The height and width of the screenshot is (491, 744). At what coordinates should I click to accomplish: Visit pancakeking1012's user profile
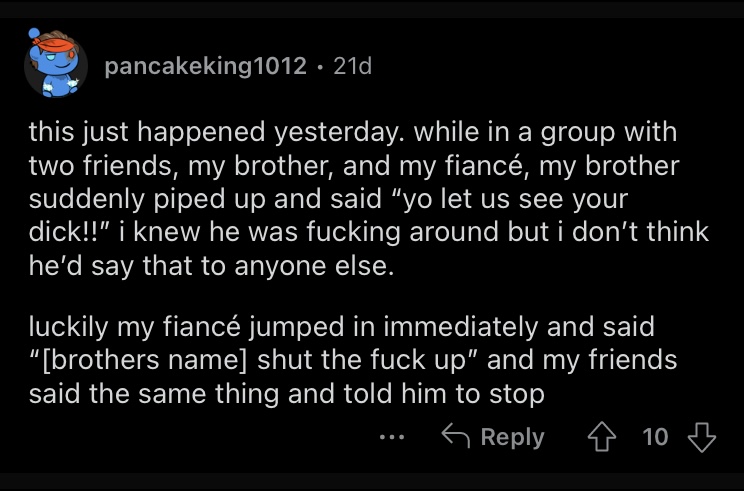205,66
